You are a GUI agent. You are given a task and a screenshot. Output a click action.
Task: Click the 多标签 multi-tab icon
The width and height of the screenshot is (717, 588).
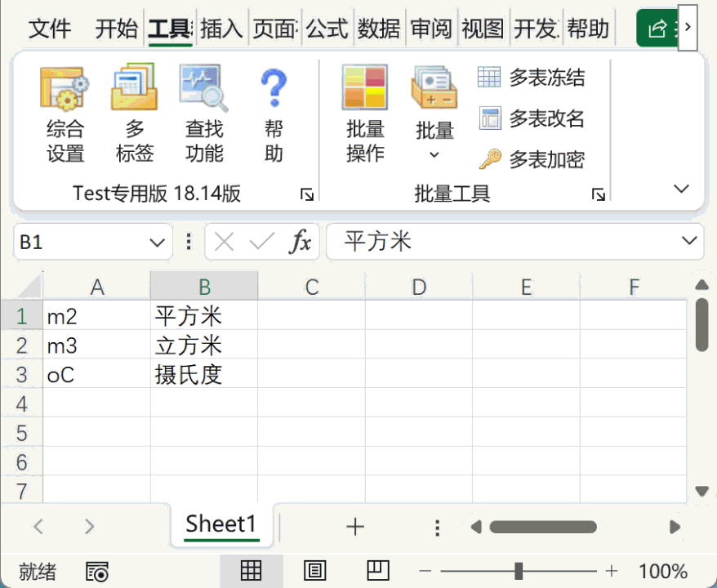(135, 90)
